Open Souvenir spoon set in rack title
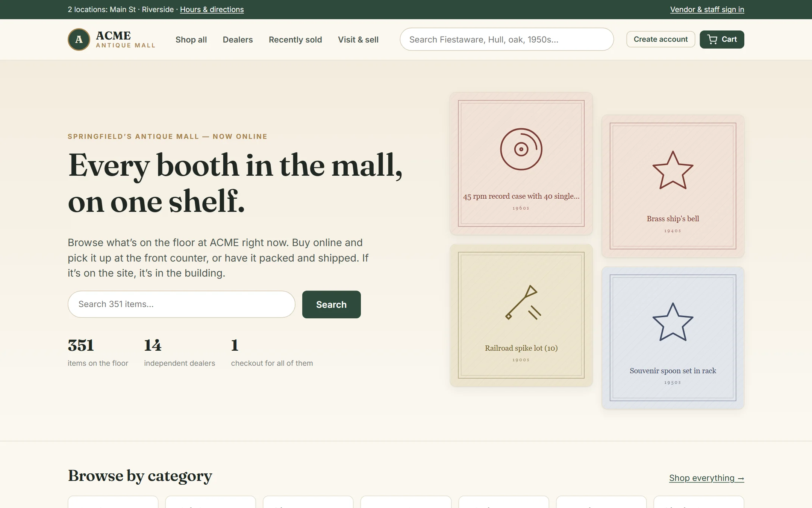 coord(673,371)
